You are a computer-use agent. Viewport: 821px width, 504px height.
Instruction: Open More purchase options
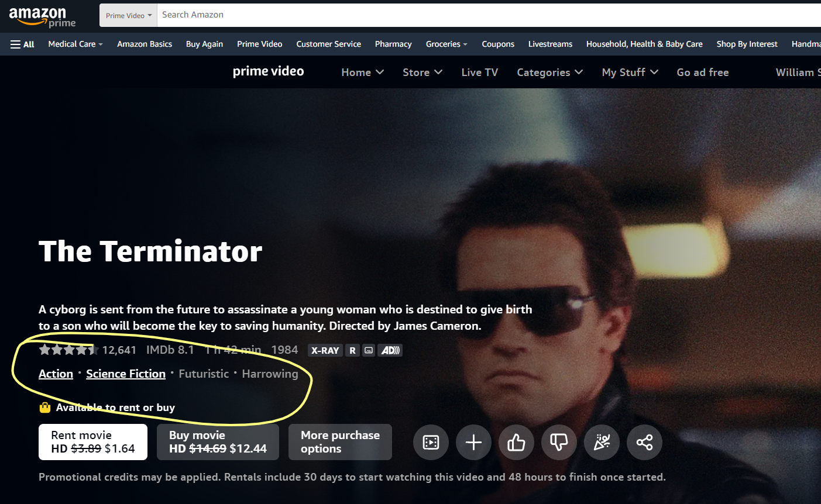coord(340,442)
